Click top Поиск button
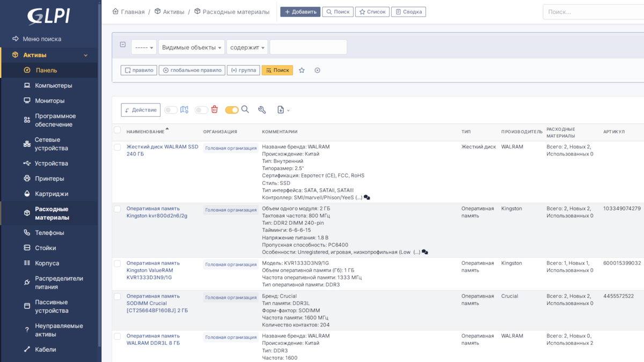This screenshot has width=644, height=362. [x=338, y=12]
